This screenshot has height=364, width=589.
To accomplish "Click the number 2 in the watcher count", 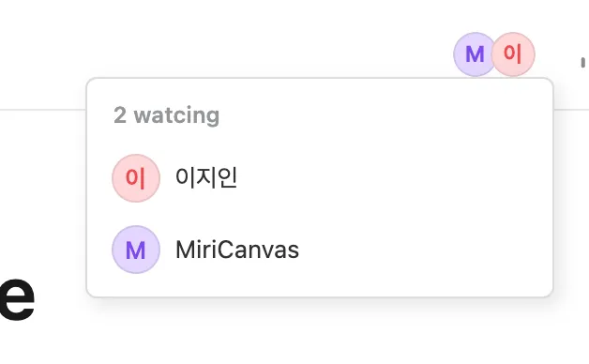I will [x=119, y=115].
